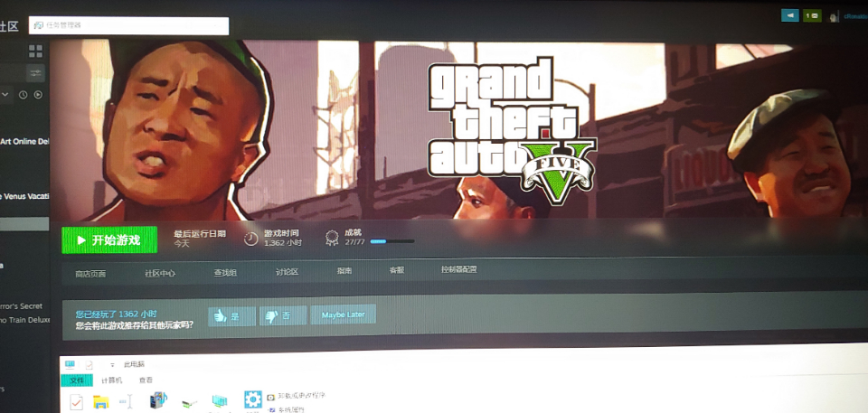Open the grid collections view icon in sidebar
This screenshot has height=413, width=868.
(x=35, y=52)
